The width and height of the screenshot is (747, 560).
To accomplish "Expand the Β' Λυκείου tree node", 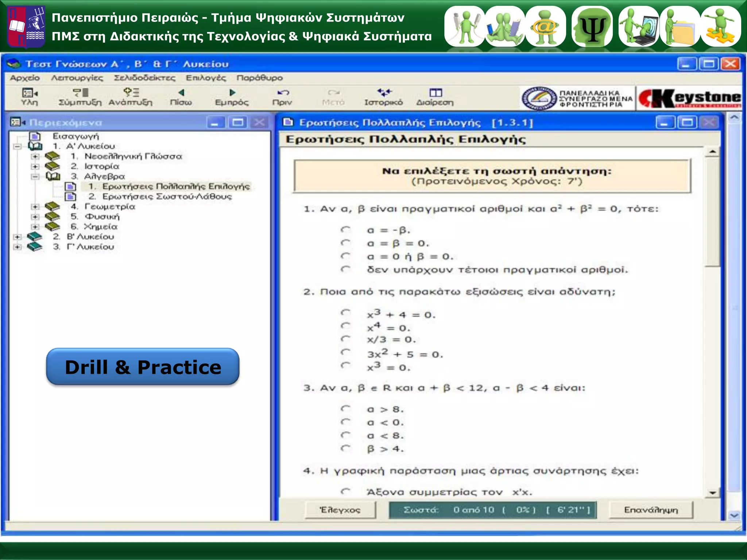I will (17, 237).
